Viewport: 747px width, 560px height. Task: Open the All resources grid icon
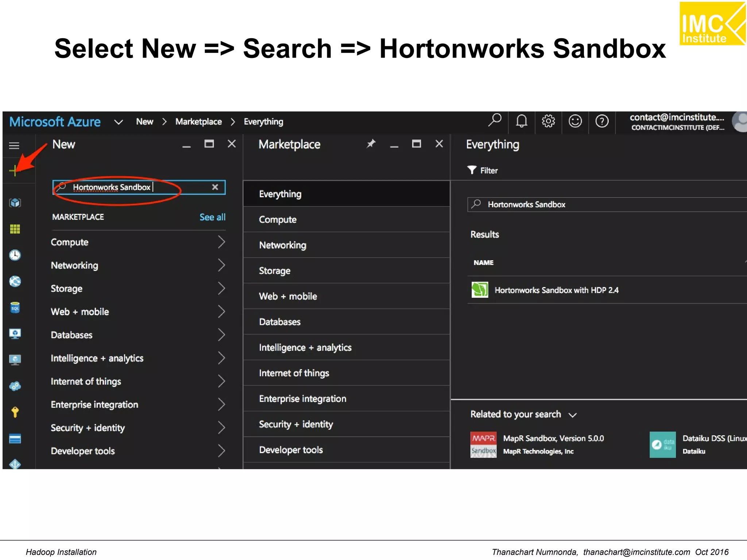15,229
